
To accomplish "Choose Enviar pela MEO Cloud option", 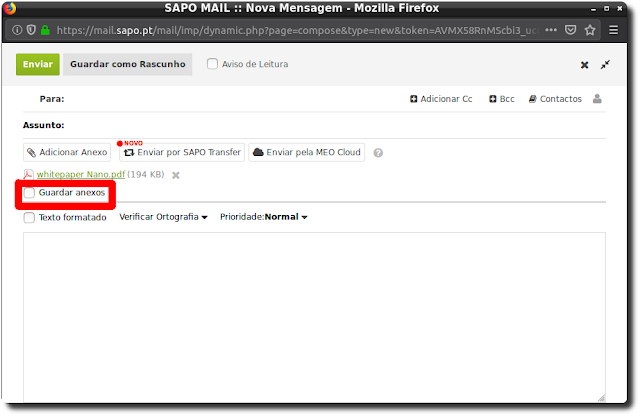I will [x=307, y=152].
